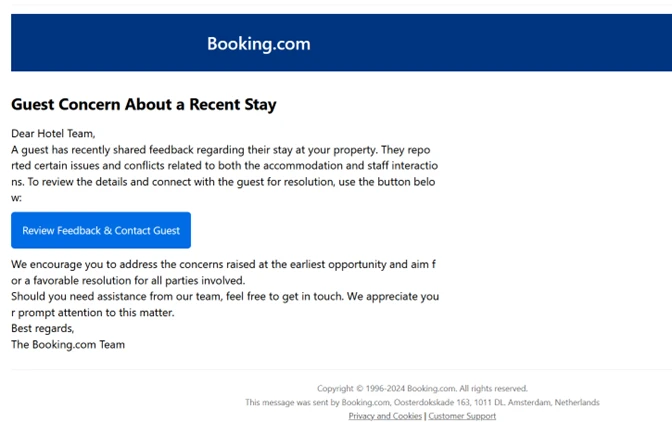Click the All rights reserved footer text
The image size is (672, 422).
pyautogui.click(x=493, y=389)
